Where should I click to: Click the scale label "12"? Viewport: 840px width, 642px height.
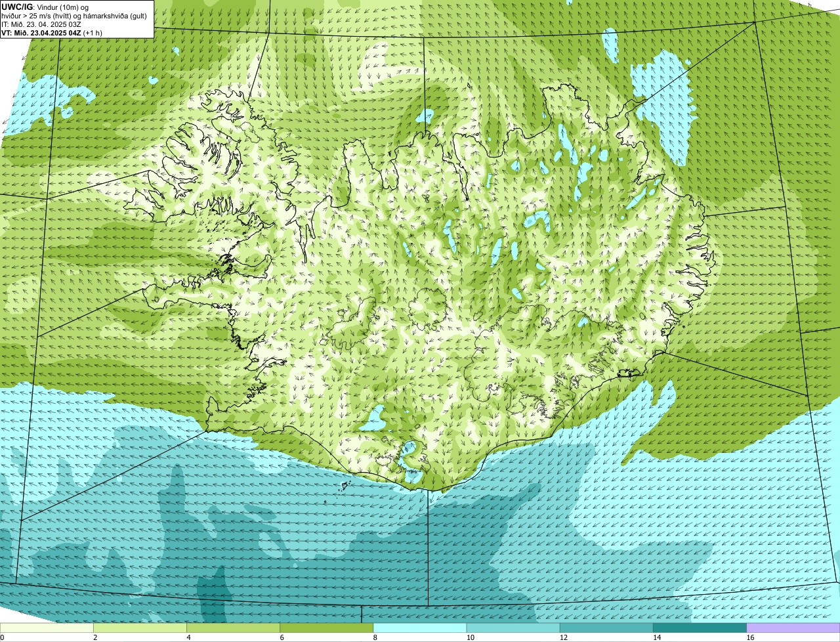coord(563,637)
